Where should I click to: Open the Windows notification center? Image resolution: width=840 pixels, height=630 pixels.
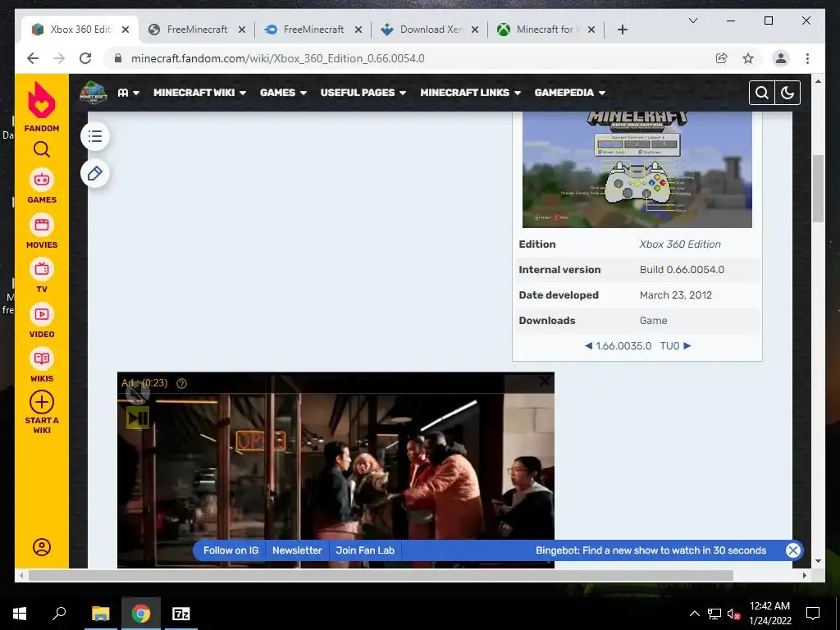pyautogui.click(x=813, y=614)
